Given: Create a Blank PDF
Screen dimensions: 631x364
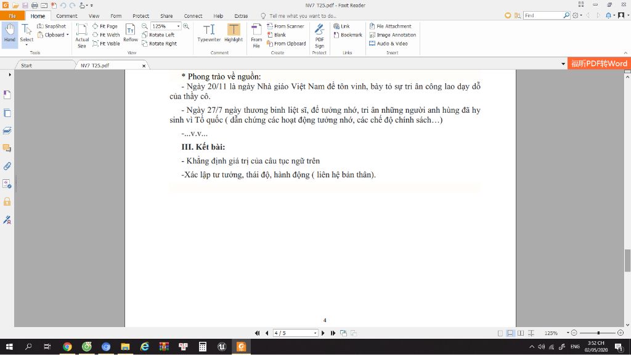Looking at the screenshot, I should click(x=277, y=35).
